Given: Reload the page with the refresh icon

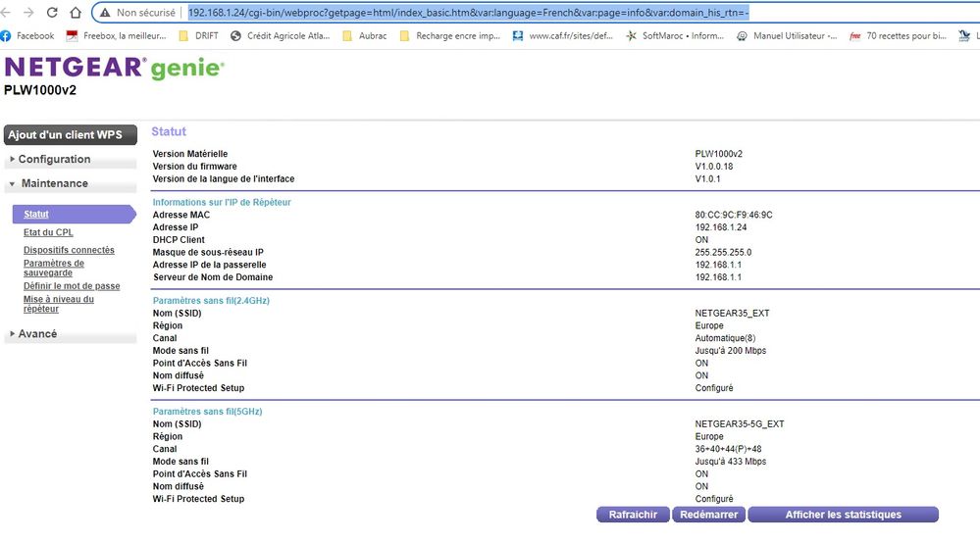Looking at the screenshot, I should click(53, 13).
